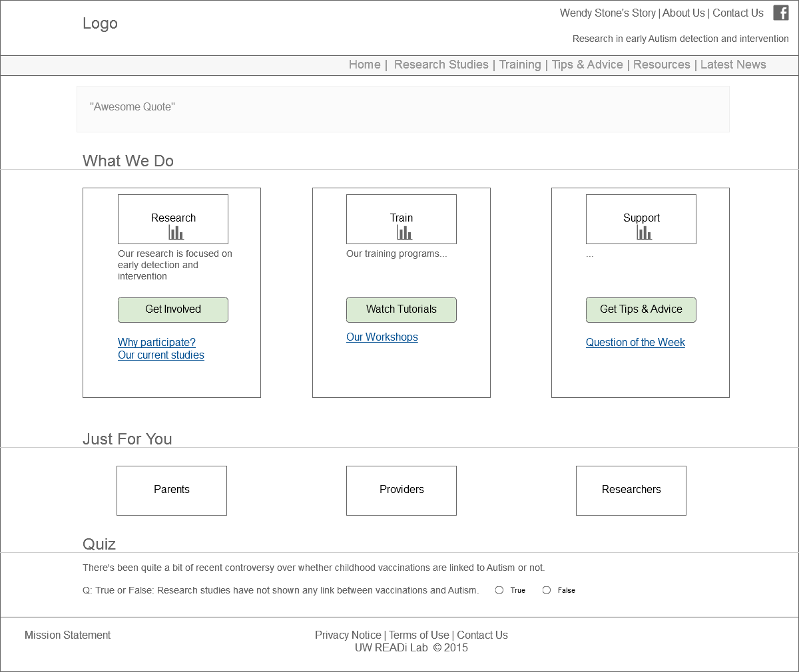Screen dimensions: 799x672
Task: Open the Why participate? link
Action: pos(157,343)
